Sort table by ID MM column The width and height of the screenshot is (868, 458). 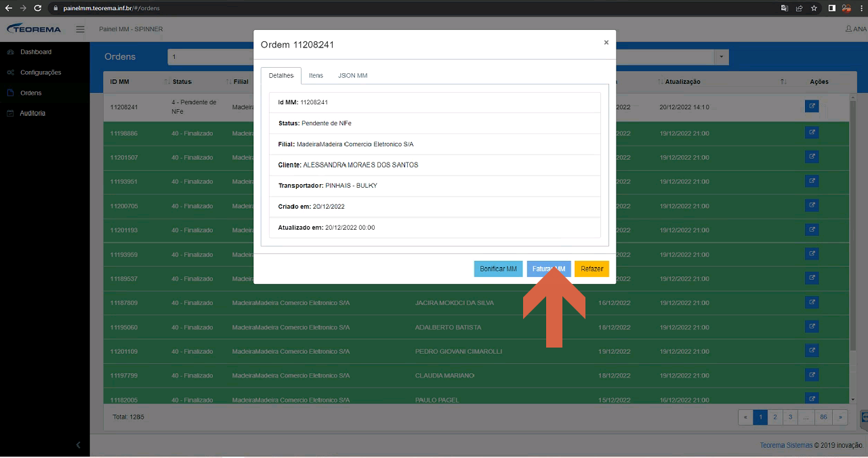pos(120,82)
